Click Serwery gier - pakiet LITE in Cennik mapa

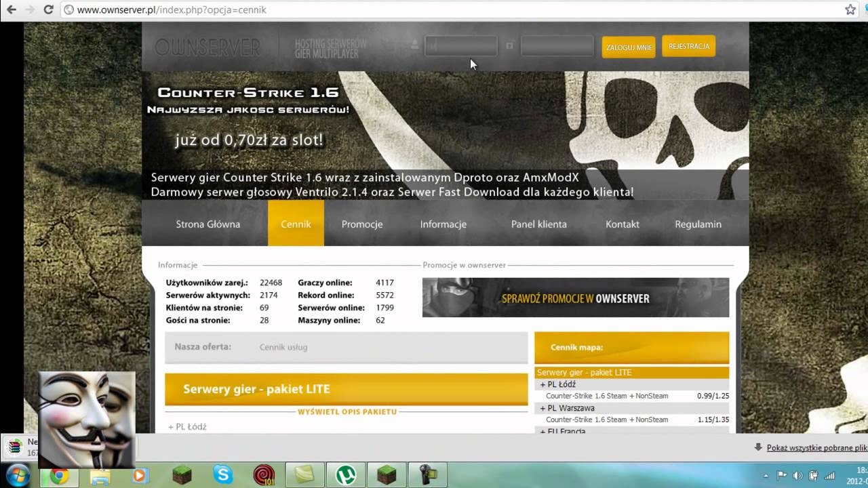coord(632,373)
